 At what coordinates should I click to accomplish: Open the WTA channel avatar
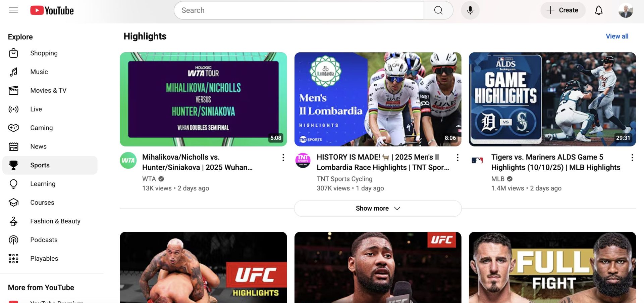(128, 160)
